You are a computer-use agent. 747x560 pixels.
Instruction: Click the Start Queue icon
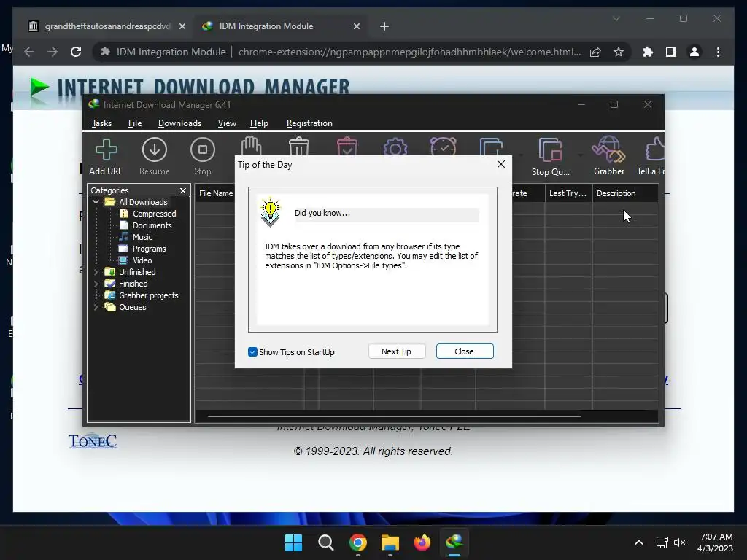click(491, 146)
